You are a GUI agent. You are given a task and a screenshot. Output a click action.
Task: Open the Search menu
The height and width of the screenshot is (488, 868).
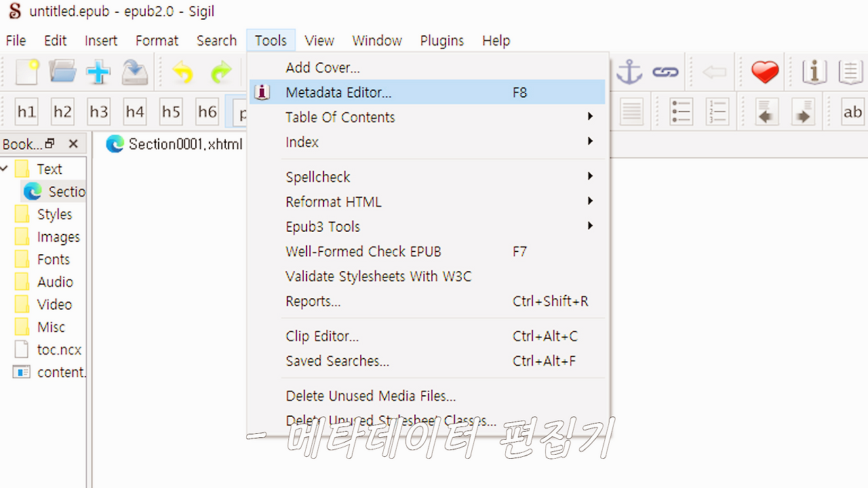pyautogui.click(x=216, y=41)
